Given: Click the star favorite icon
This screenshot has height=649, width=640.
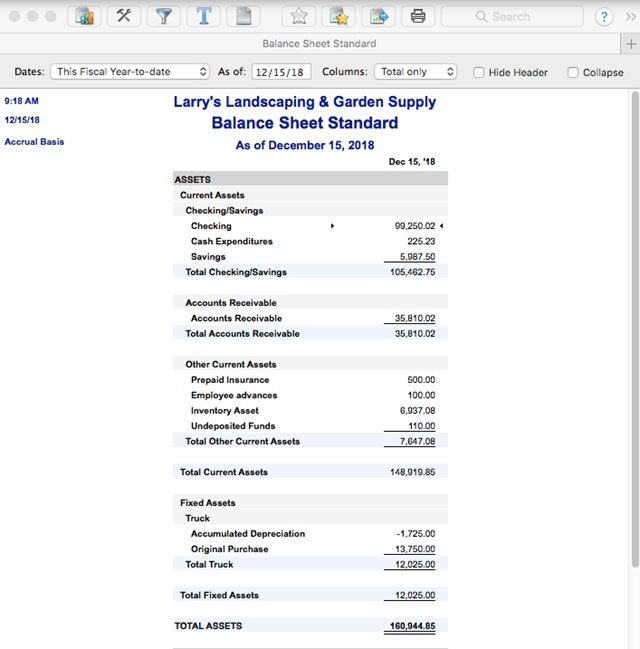Looking at the screenshot, I should (298, 16).
